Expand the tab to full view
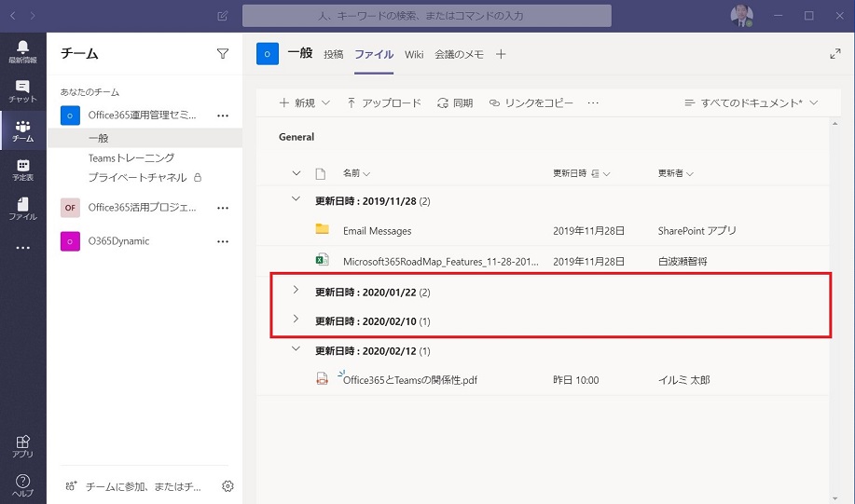855x504 pixels. pos(834,54)
